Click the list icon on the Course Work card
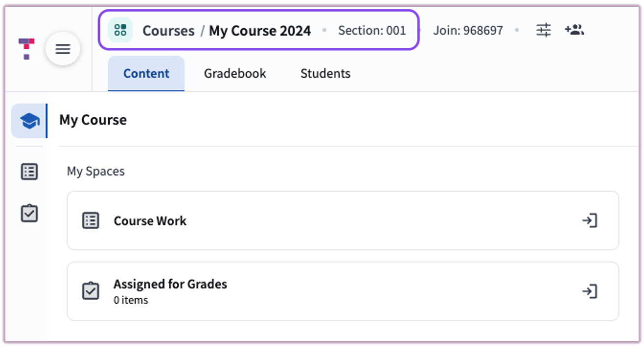 [90, 220]
